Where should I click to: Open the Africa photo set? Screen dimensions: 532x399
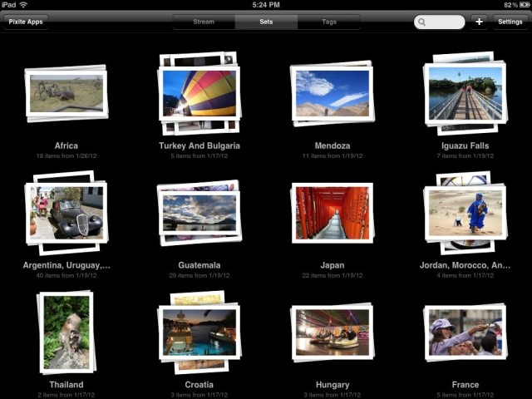66,93
